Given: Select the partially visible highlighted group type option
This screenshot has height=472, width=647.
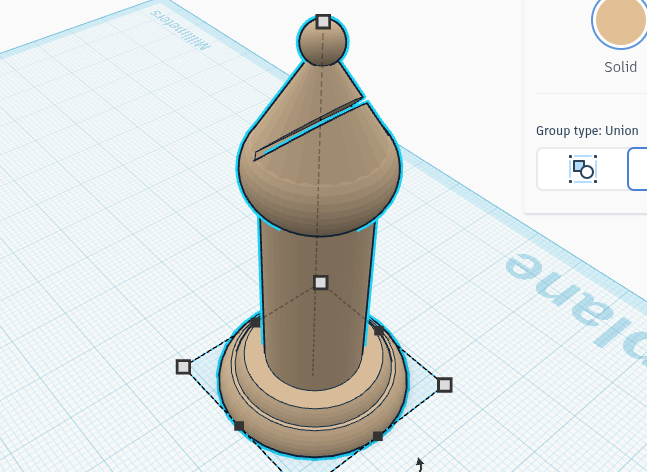Looking at the screenshot, I should tap(638, 169).
